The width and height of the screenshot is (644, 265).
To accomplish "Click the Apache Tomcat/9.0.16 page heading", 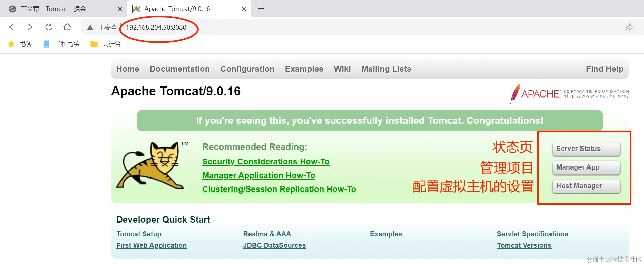I will point(176,91).
